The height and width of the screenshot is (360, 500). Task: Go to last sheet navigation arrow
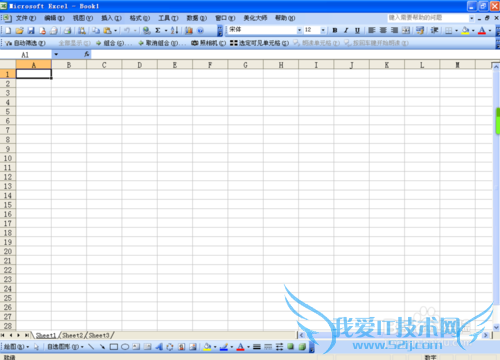click(x=27, y=335)
